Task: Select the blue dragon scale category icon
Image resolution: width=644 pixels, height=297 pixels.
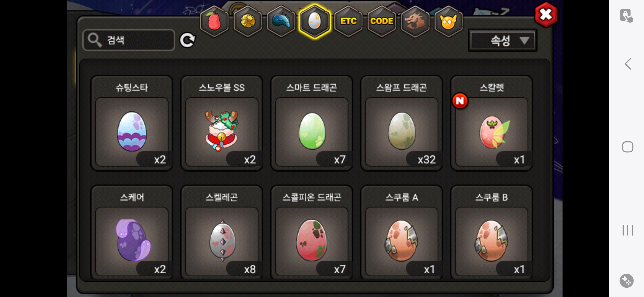Action: tap(281, 21)
